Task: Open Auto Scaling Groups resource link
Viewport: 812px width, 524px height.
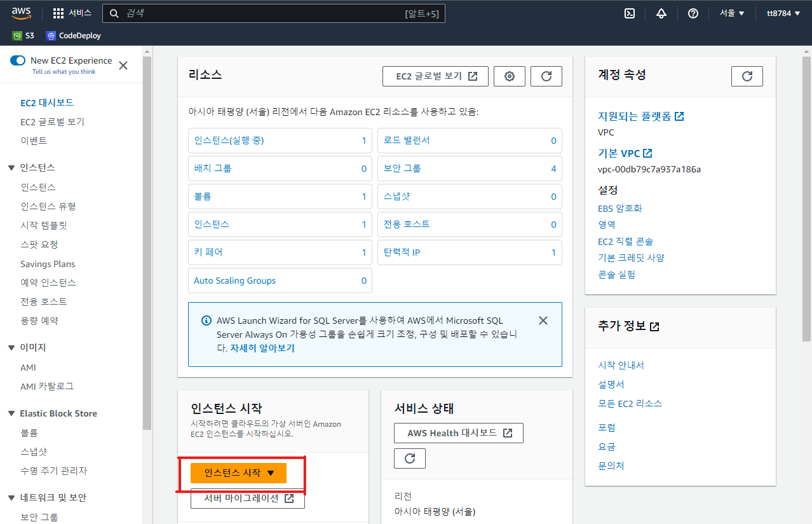Action: pyautogui.click(x=234, y=280)
